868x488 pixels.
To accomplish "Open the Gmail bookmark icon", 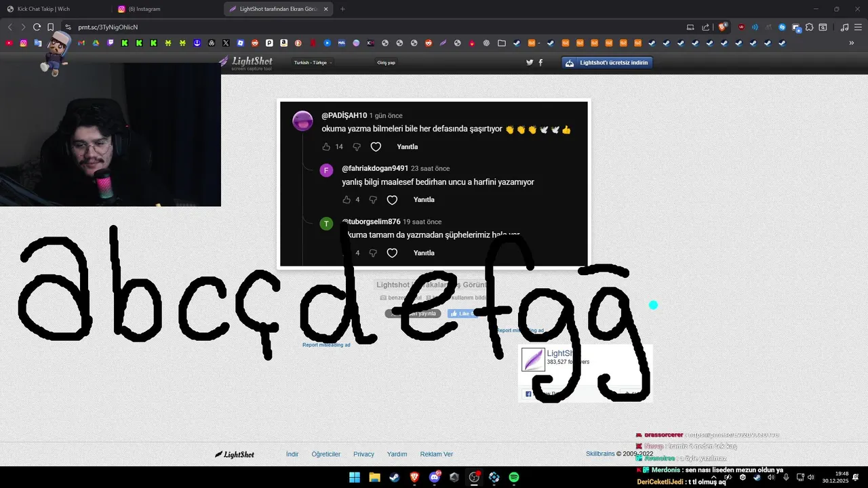I will point(81,43).
